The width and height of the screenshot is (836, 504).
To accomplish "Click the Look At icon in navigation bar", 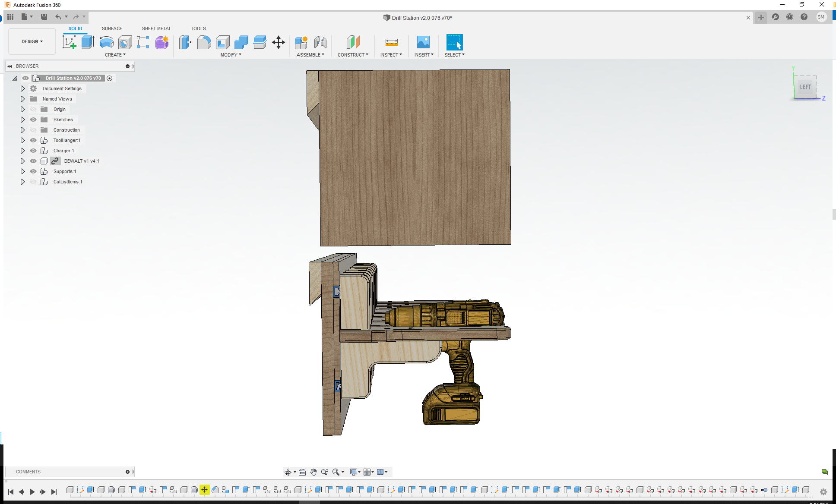I will [x=302, y=472].
